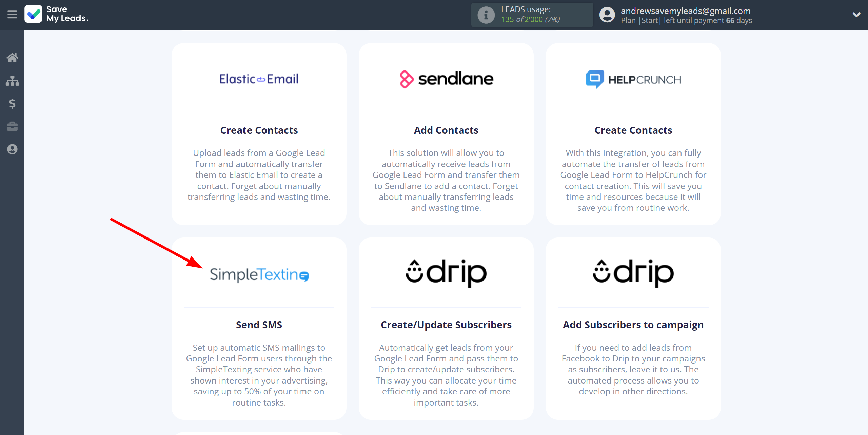Expand the account dropdown chevron
The height and width of the screenshot is (435, 868).
856,15
